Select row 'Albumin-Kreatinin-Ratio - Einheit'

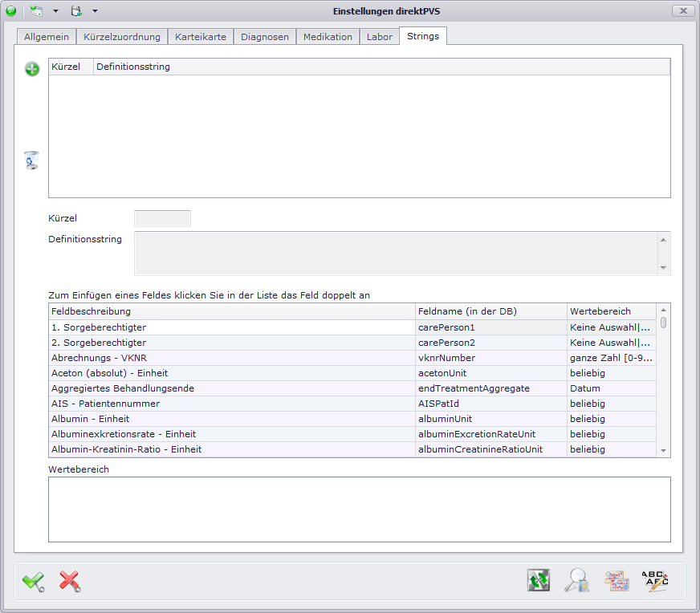click(352, 449)
